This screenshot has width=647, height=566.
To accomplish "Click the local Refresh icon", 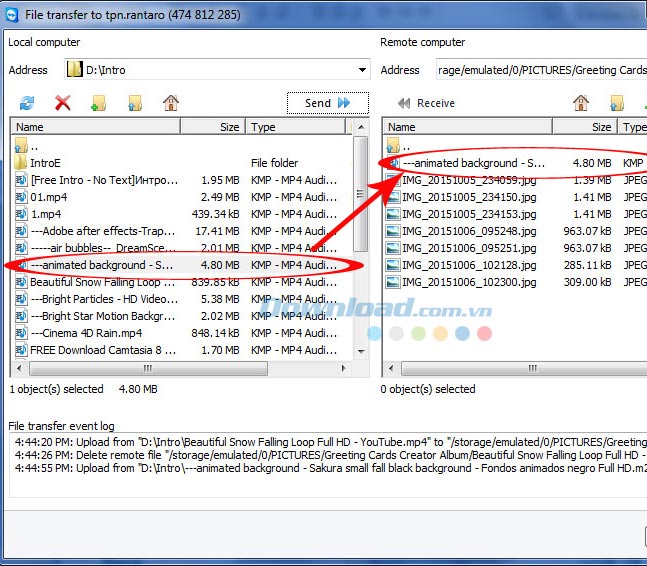I will [x=27, y=103].
